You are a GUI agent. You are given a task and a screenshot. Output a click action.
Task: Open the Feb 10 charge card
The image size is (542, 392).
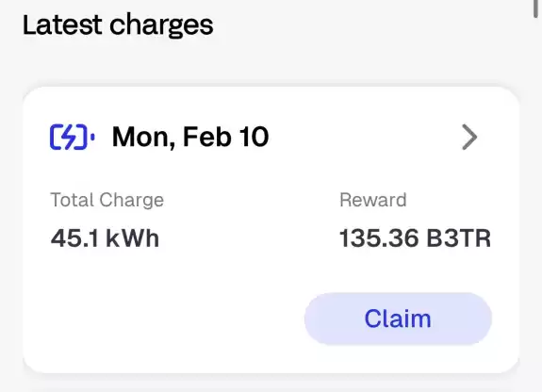pos(271,230)
